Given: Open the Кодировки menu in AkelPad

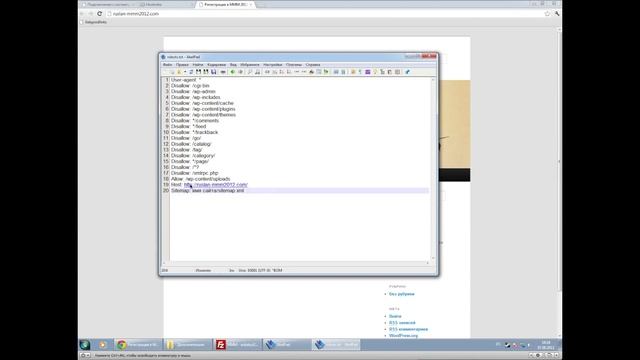Looking at the screenshot, I should [x=216, y=64].
